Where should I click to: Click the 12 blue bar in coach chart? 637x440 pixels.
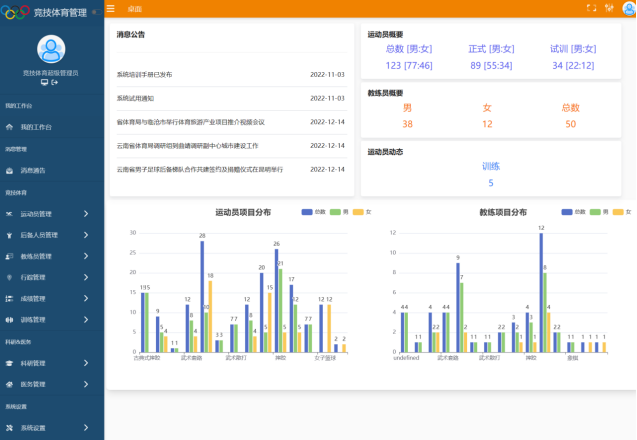pos(541,293)
